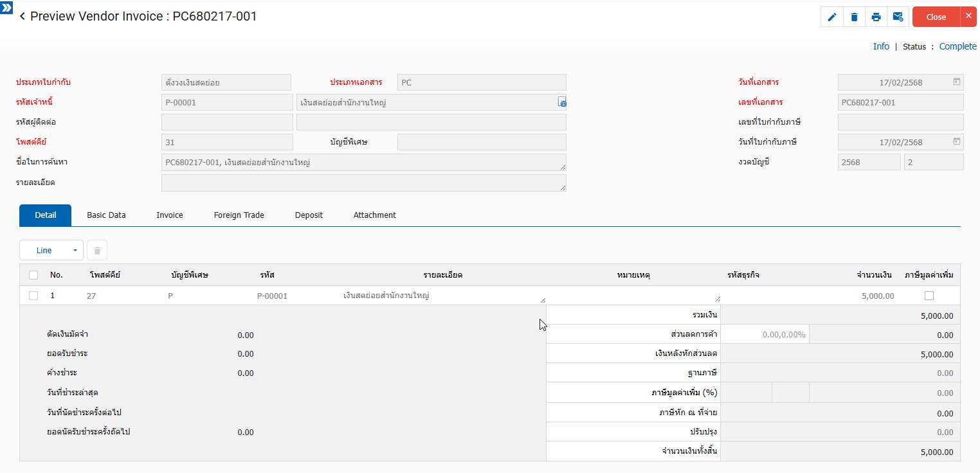Screen dimensions: 980x473
Task: Open the vendor lookup icon in creditor name field
Action: [x=562, y=102]
